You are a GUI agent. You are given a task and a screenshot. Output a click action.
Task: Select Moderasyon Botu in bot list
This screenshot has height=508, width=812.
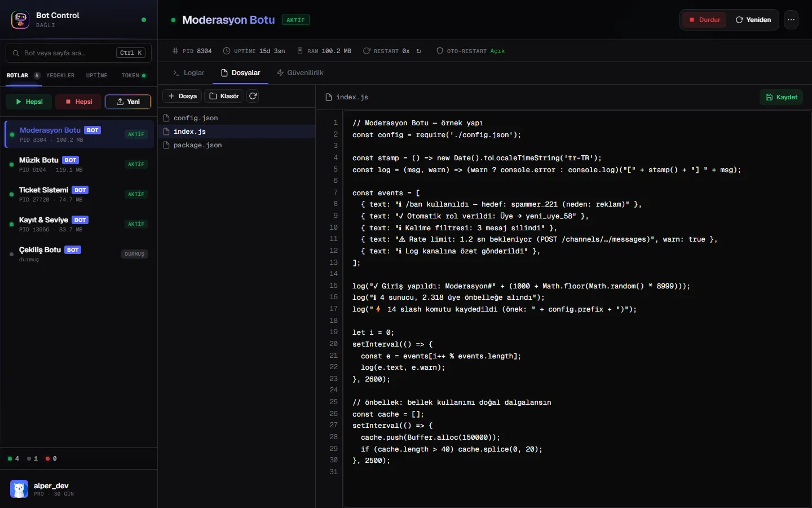click(79, 134)
